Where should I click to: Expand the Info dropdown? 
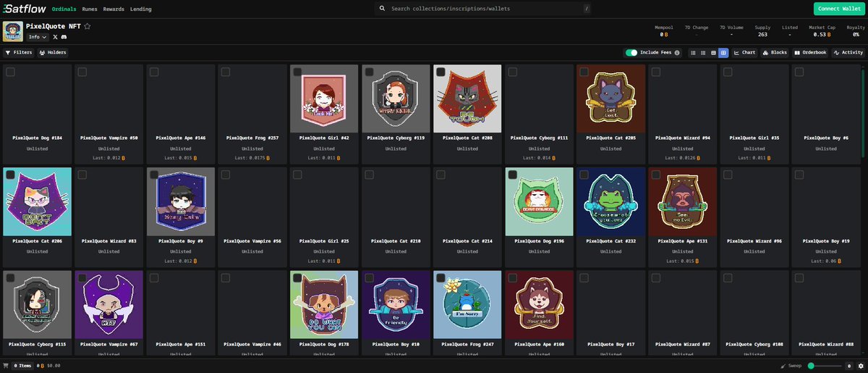tap(38, 37)
